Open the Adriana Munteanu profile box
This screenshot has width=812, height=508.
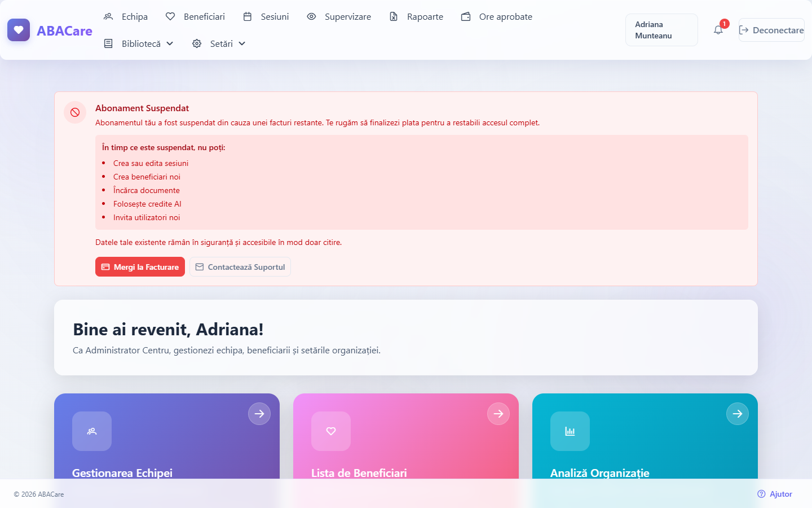click(x=661, y=30)
